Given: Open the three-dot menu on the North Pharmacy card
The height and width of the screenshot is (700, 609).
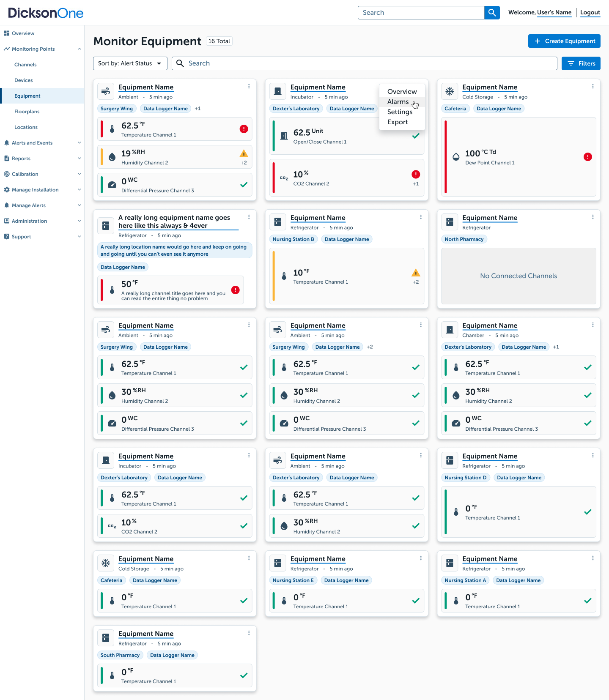Looking at the screenshot, I should [593, 217].
